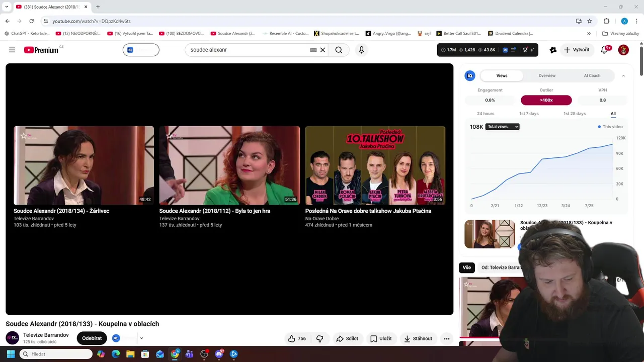Open the notifications bell
Screen dimensions: 644x362
(605, 50)
